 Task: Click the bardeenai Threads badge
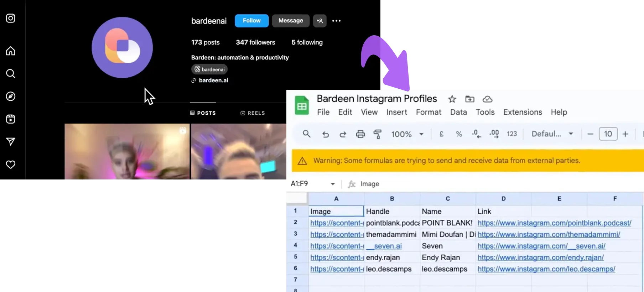coord(209,69)
